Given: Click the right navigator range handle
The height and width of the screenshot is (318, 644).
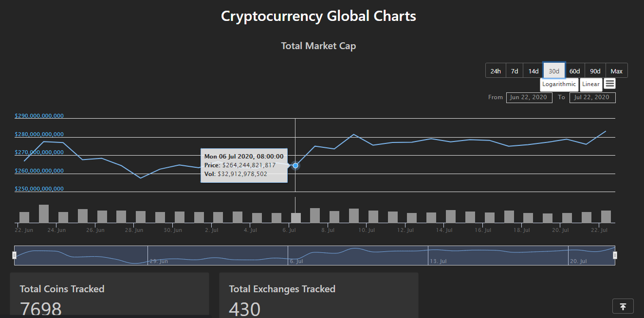Looking at the screenshot, I should 615,255.
